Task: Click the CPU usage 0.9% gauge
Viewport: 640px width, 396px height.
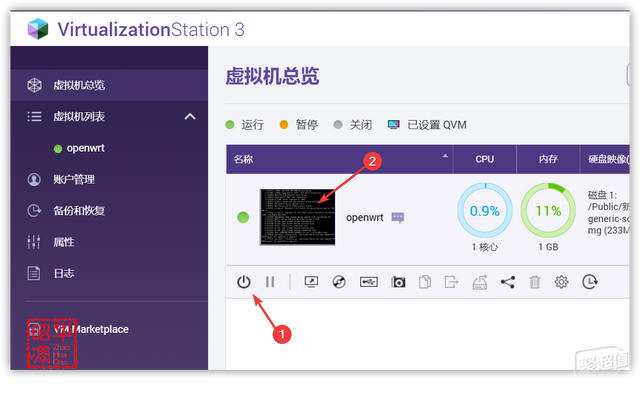Action: [484, 211]
